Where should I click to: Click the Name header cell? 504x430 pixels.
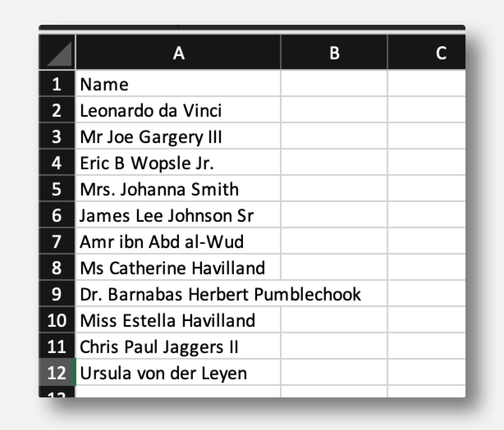(x=178, y=84)
